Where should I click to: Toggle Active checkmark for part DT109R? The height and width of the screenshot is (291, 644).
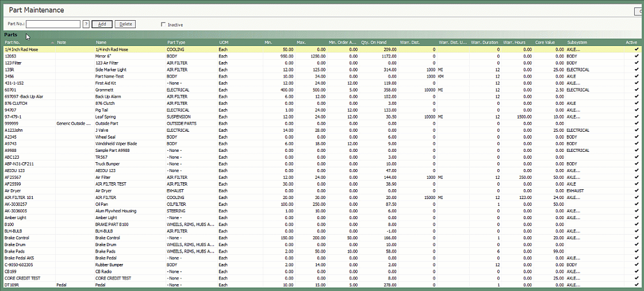point(636,285)
